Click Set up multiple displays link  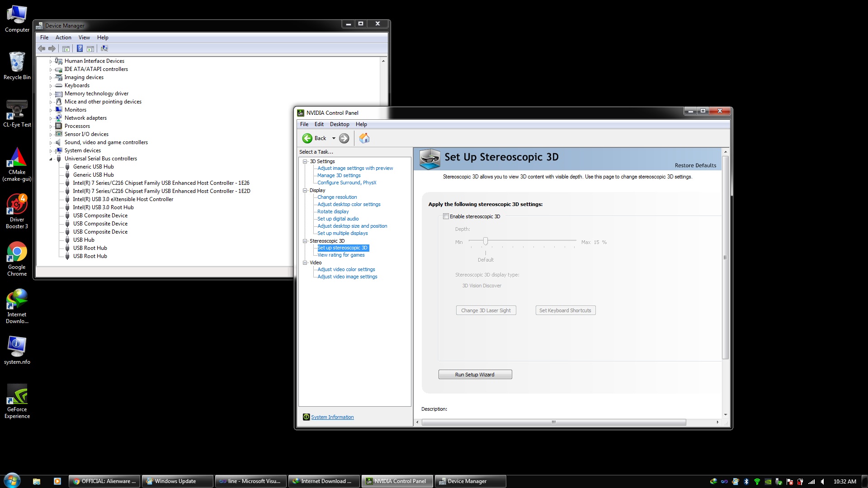pos(343,233)
